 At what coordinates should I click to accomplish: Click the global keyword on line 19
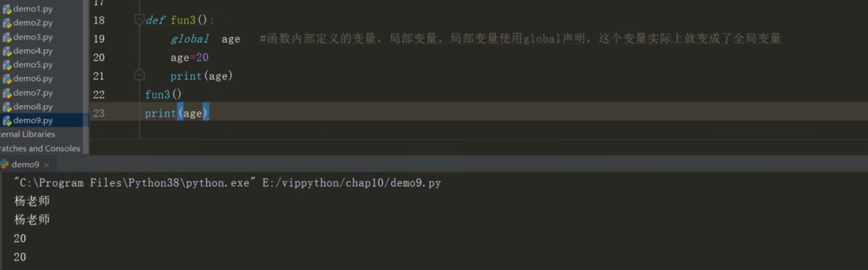click(190, 39)
